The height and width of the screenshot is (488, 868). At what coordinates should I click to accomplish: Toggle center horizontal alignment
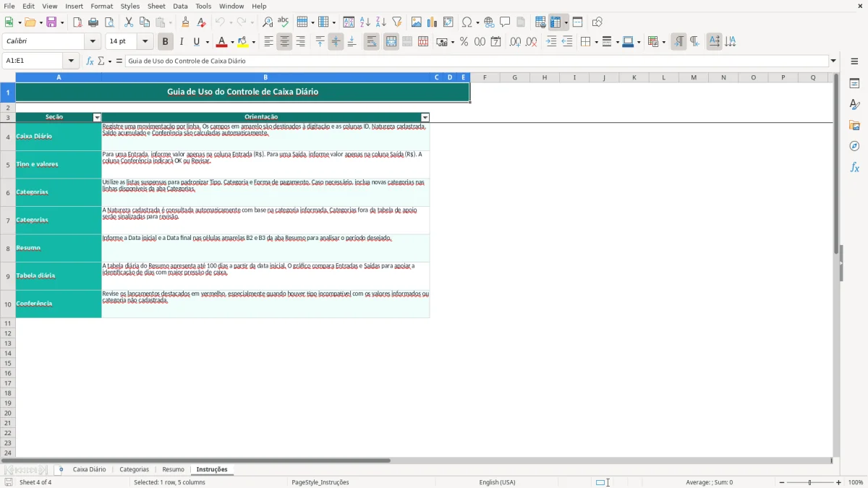(285, 42)
